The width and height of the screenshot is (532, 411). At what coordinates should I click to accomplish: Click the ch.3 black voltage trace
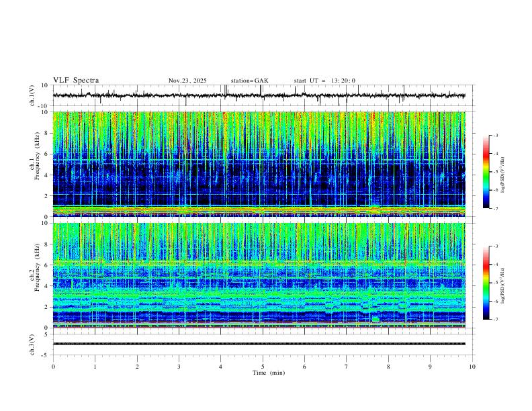[x=259, y=344]
